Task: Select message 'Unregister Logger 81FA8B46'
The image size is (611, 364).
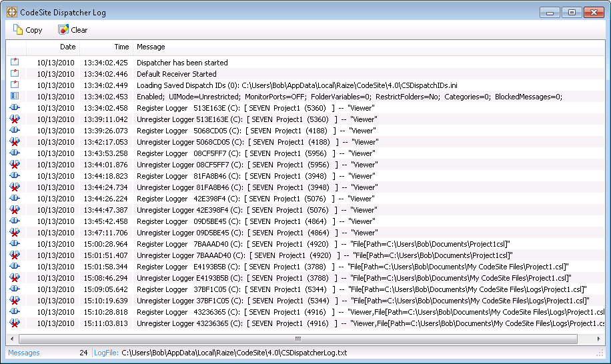Action: 257,187
